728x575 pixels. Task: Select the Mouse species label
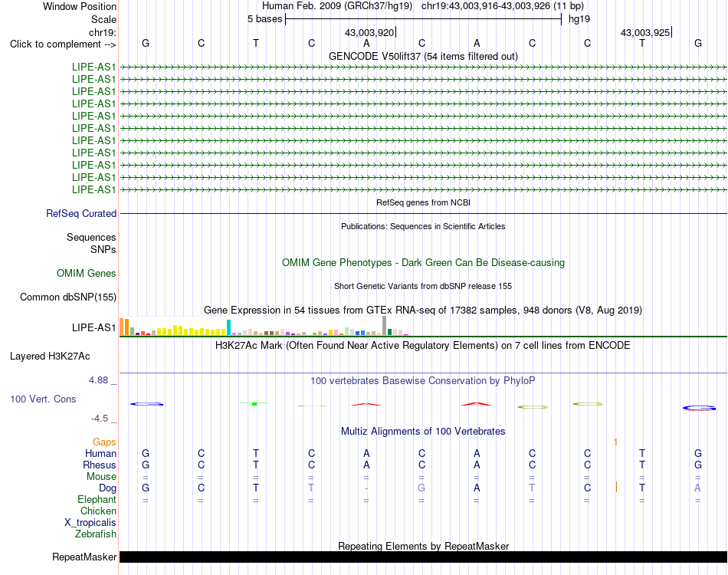pyautogui.click(x=101, y=477)
